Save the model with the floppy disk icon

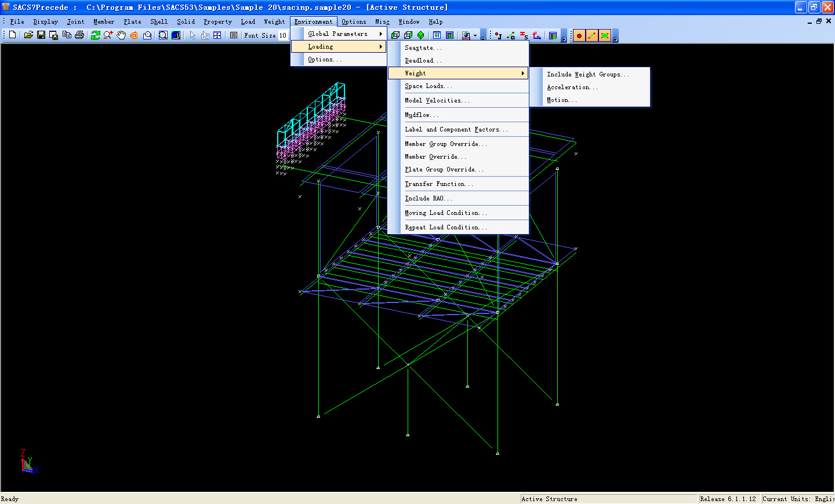[41, 35]
